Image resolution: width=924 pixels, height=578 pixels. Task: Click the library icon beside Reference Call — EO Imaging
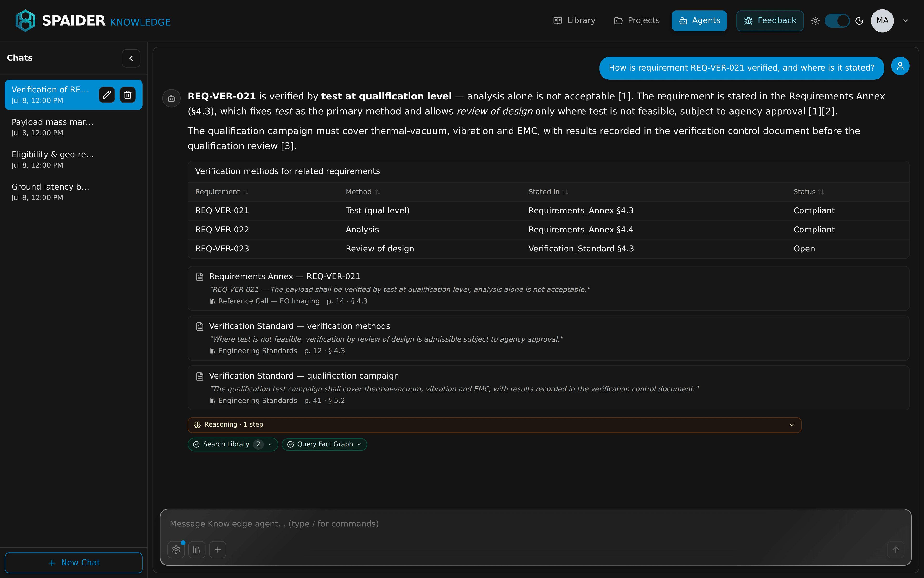coord(212,301)
